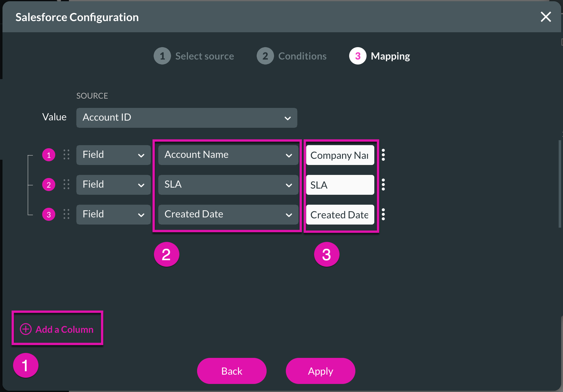Screen dimensions: 563x392
Task: Select the Mapping step
Action: 380,56
